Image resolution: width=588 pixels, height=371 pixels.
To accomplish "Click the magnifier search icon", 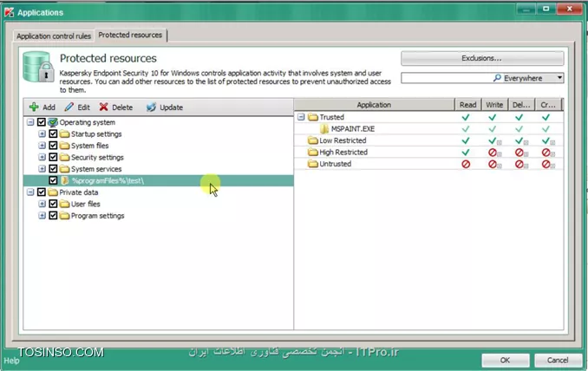I will 497,78.
